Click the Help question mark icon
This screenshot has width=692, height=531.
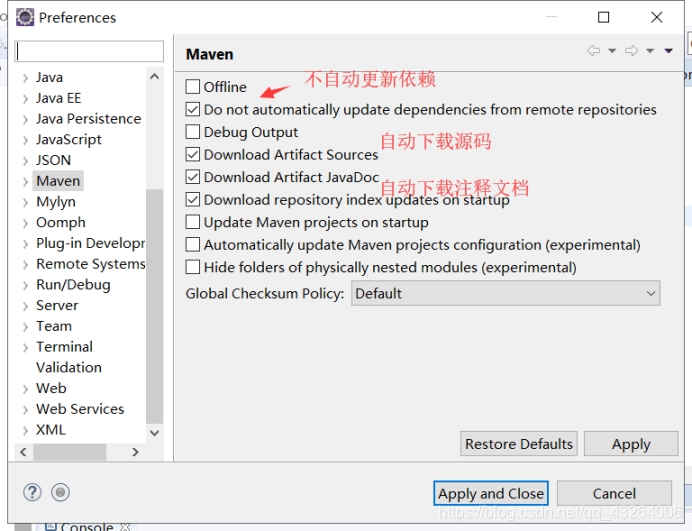pyautogui.click(x=32, y=492)
